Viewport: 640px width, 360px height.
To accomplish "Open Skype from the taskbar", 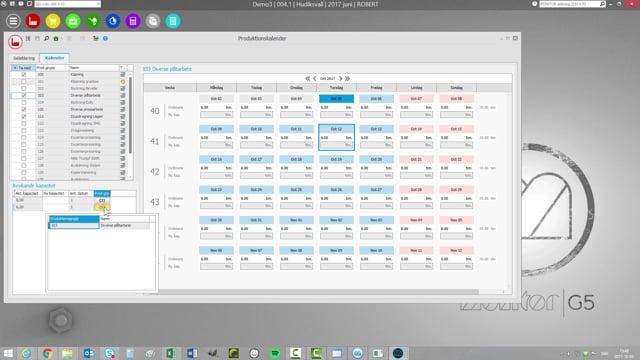I will 109,353.
